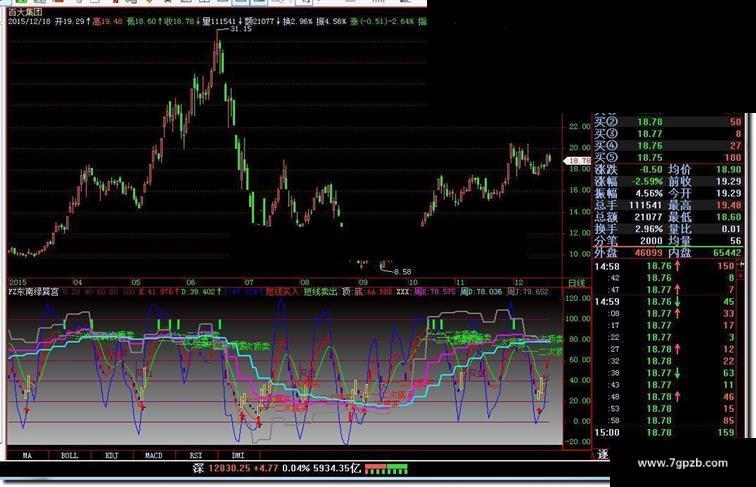Viewport: 756px width, 487px height.
Task: Switch to the MA indicator tab
Action: (x=27, y=455)
